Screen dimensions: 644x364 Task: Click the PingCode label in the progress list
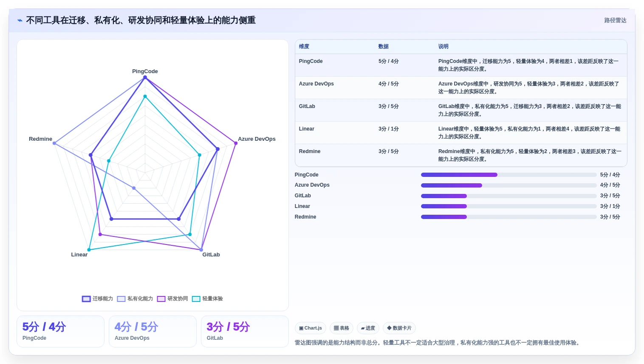(x=307, y=175)
